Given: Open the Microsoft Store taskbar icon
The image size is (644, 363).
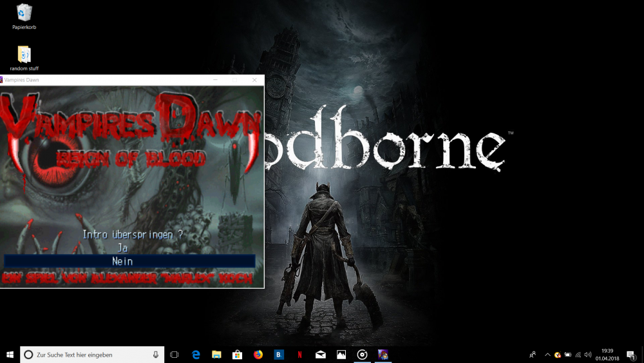Looking at the screenshot, I should coord(237,355).
